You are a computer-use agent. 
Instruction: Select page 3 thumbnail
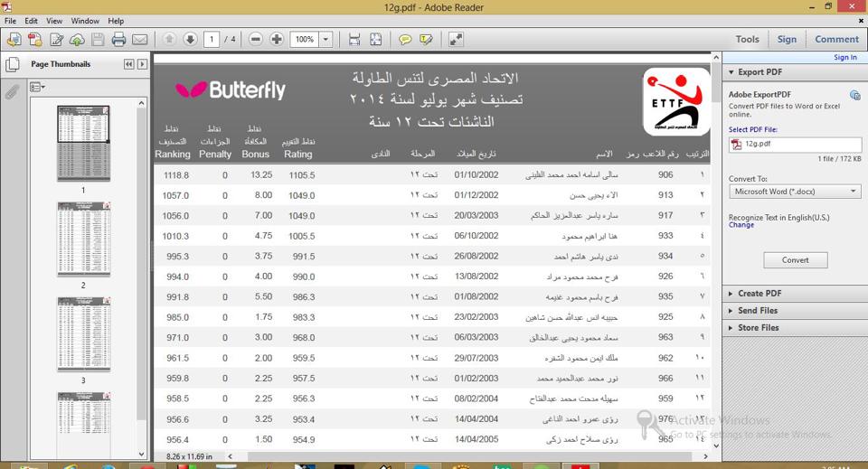(x=83, y=334)
